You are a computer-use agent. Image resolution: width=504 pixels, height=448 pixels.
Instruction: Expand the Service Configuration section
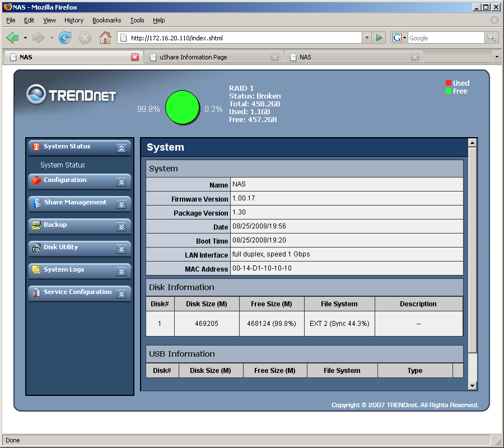pos(121,294)
